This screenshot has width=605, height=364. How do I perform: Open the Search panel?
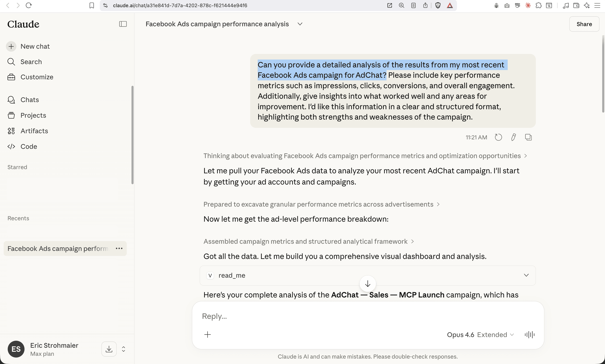(x=31, y=62)
